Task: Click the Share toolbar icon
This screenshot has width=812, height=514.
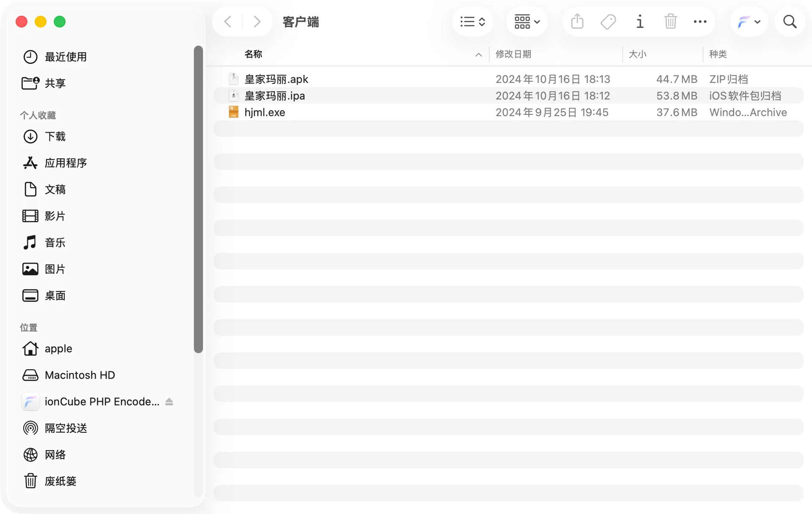Action: click(x=577, y=22)
